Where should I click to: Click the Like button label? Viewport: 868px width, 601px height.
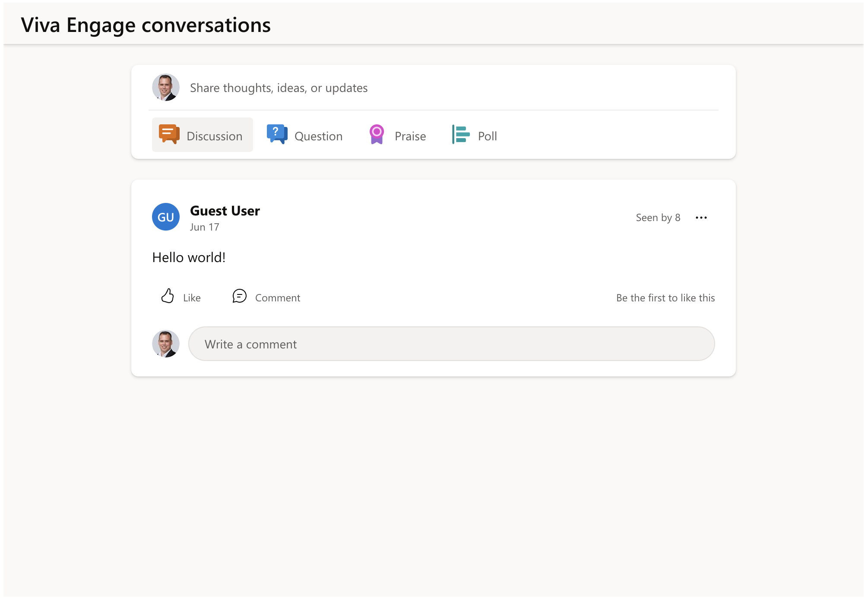click(192, 298)
